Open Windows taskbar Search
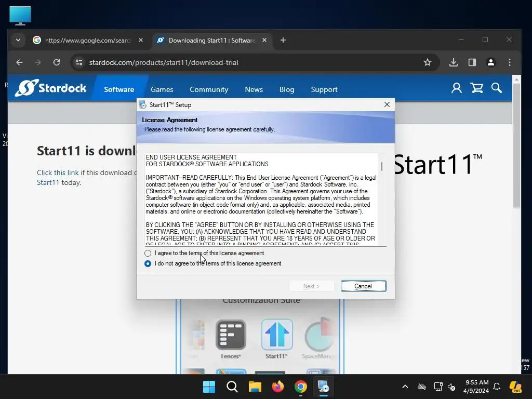The width and height of the screenshot is (532, 399). point(232,387)
